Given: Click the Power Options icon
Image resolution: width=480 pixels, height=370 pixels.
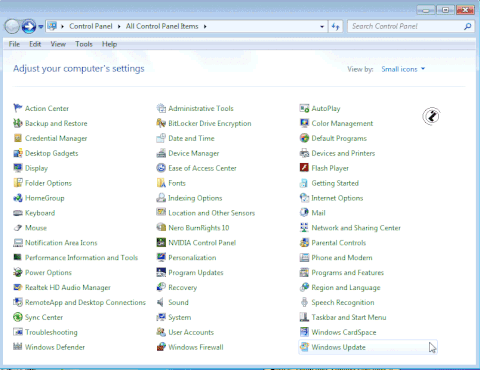Looking at the screenshot, I should [x=18, y=272].
